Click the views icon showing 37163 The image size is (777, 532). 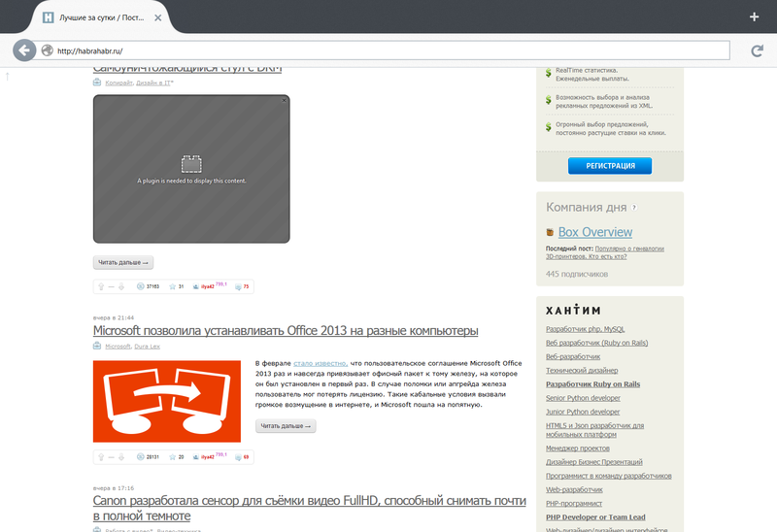[x=140, y=286]
